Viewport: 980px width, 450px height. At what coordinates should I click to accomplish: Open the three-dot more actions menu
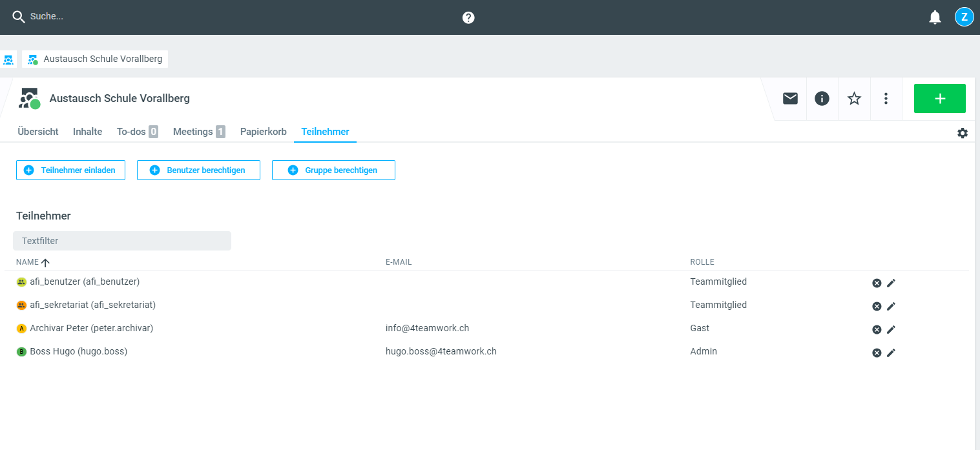[886, 98]
